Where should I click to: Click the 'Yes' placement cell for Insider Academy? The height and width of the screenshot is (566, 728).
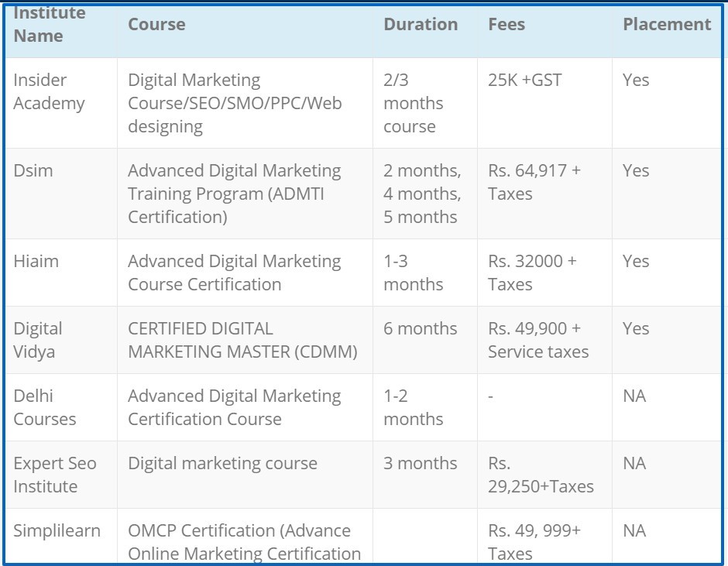coord(667,103)
